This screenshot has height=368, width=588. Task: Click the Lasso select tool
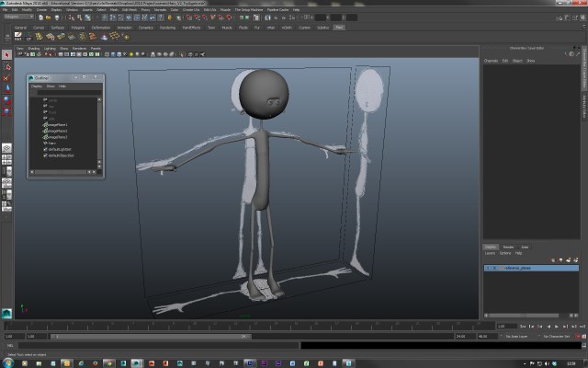coord(6,66)
